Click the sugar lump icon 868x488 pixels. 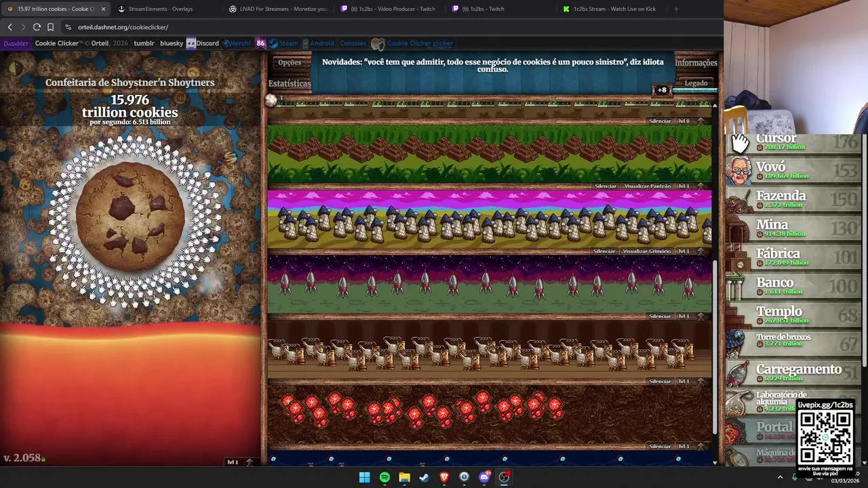click(x=271, y=100)
